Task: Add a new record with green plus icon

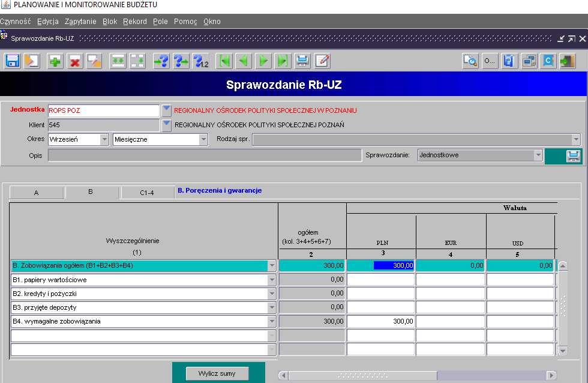Action: coord(55,61)
